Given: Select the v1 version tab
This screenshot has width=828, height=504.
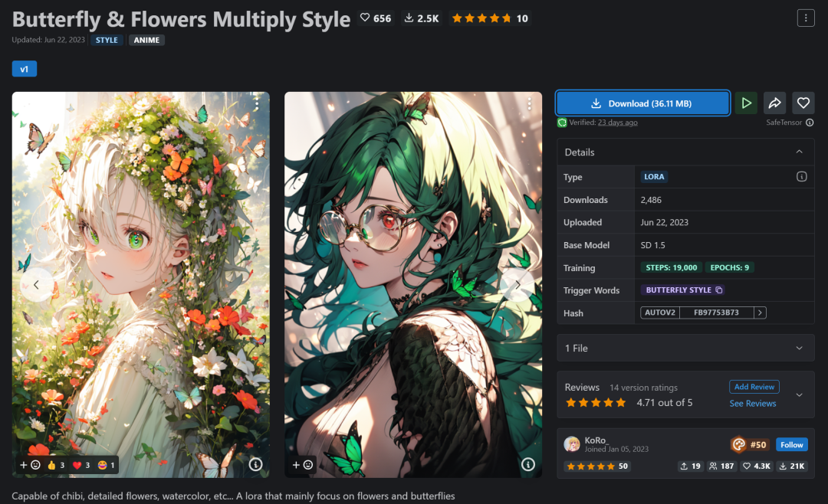Looking at the screenshot, I should pyautogui.click(x=25, y=69).
